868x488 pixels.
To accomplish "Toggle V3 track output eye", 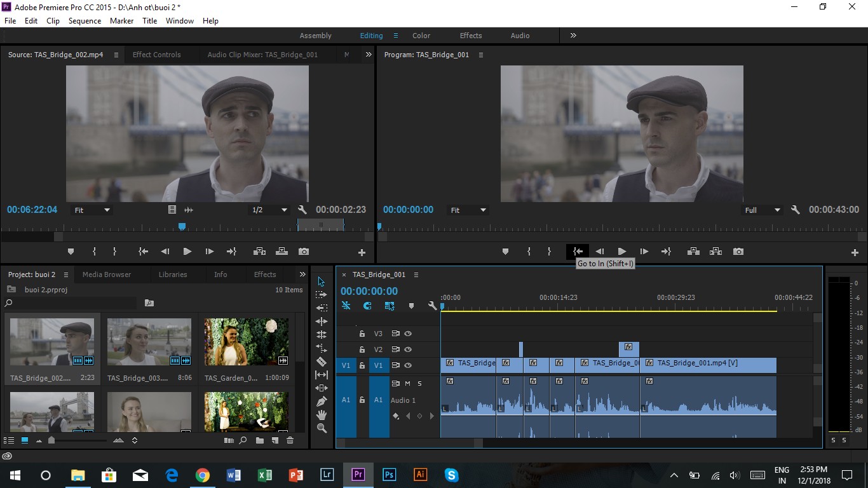I will click(408, 334).
